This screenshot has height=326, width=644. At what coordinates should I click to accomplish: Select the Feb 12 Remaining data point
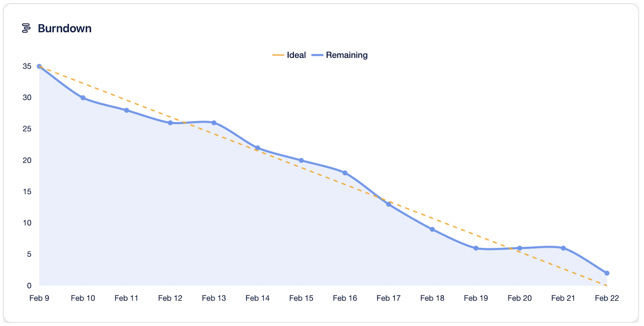pos(170,123)
